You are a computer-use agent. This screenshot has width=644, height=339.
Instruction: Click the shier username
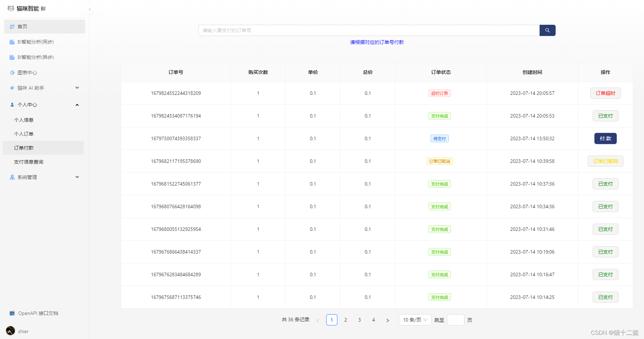(23, 331)
